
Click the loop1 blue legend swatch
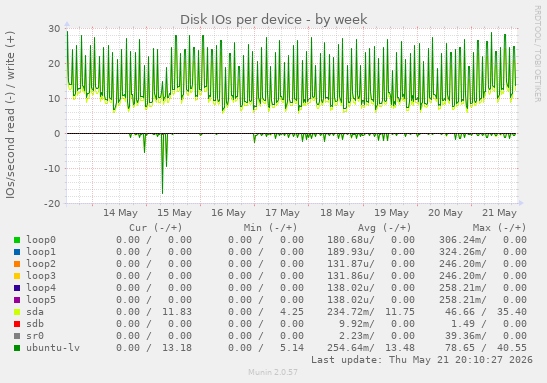tap(17, 252)
